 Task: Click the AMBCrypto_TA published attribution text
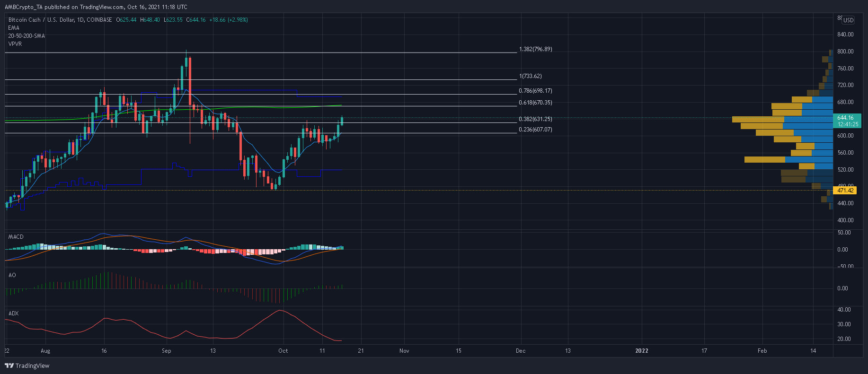tap(96, 7)
